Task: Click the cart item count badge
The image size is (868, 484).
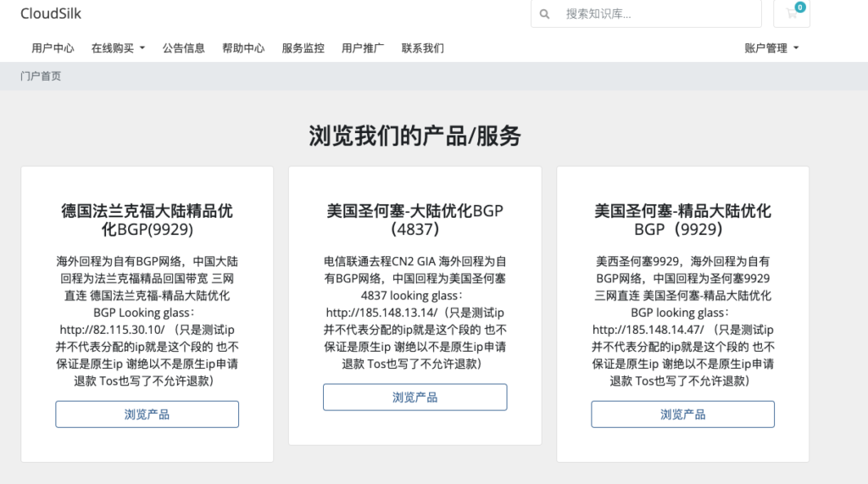Action: (800, 7)
